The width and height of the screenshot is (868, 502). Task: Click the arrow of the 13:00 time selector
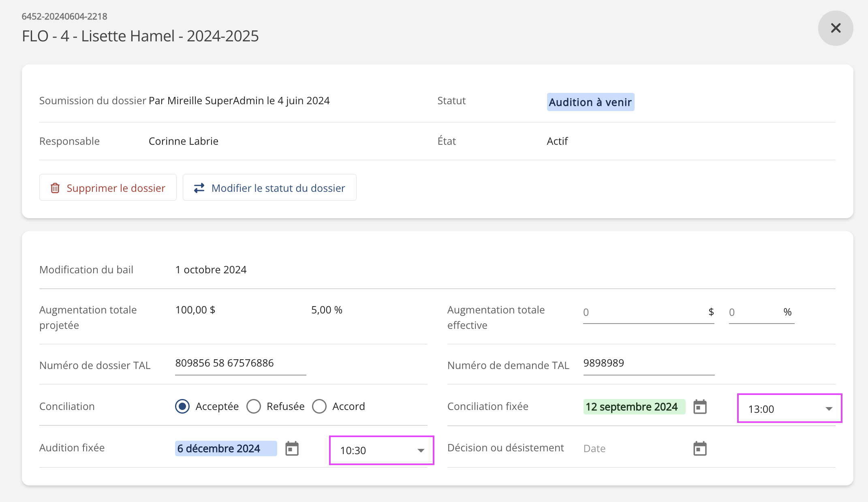tap(829, 409)
